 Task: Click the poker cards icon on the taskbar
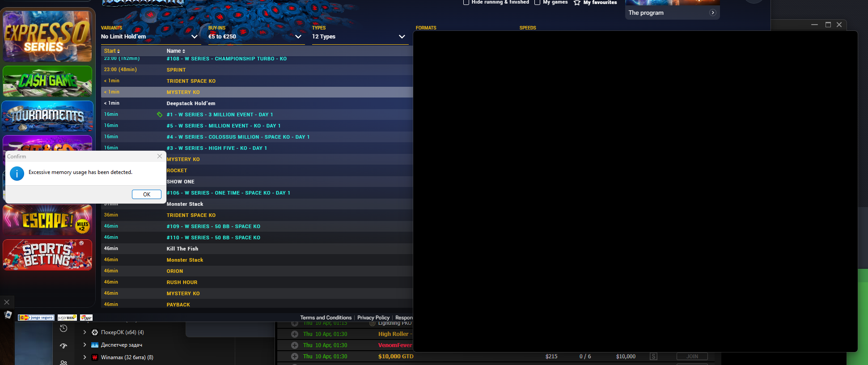pyautogui.click(x=8, y=315)
